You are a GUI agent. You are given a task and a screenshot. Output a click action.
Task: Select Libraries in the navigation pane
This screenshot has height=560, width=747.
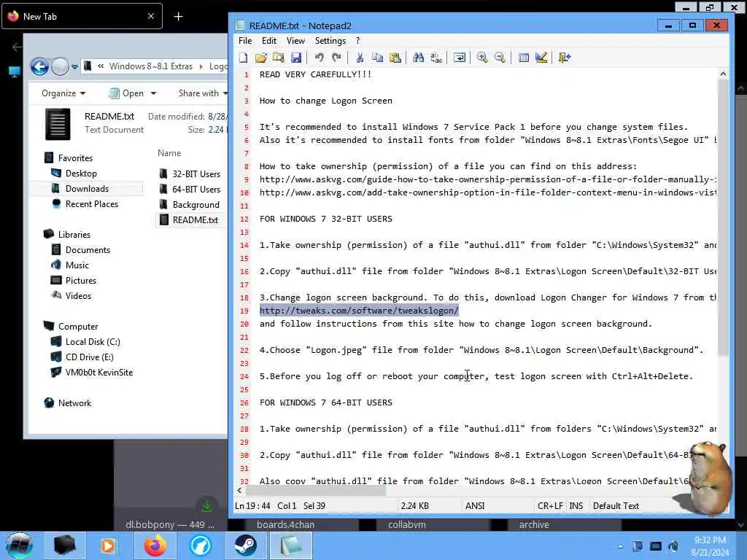(74, 234)
